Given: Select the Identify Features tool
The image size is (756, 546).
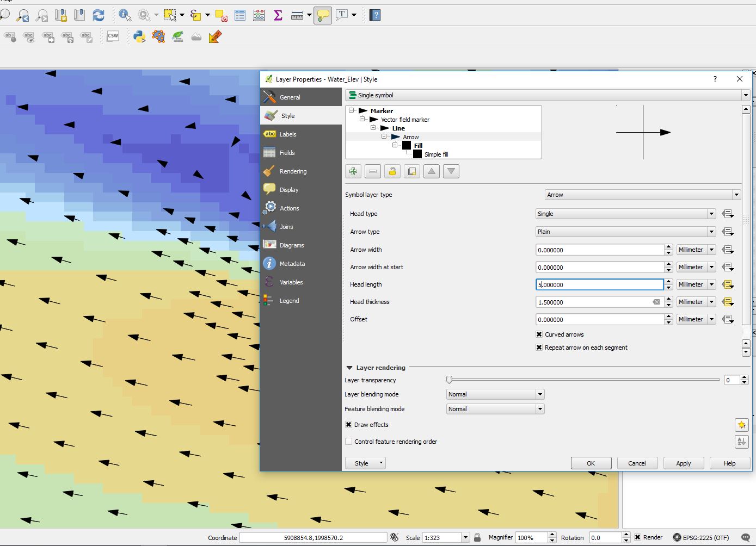Looking at the screenshot, I should pyautogui.click(x=125, y=15).
